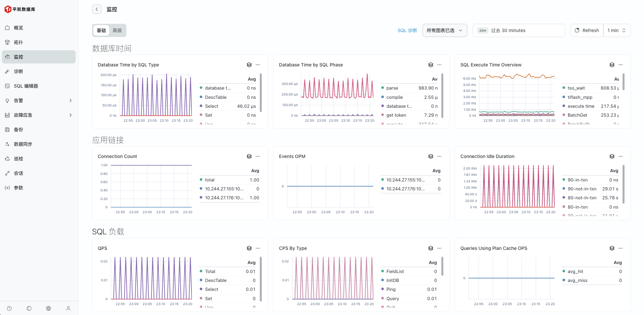Open more options menu on Events OPM panel
The image size is (644, 315).
tap(439, 156)
